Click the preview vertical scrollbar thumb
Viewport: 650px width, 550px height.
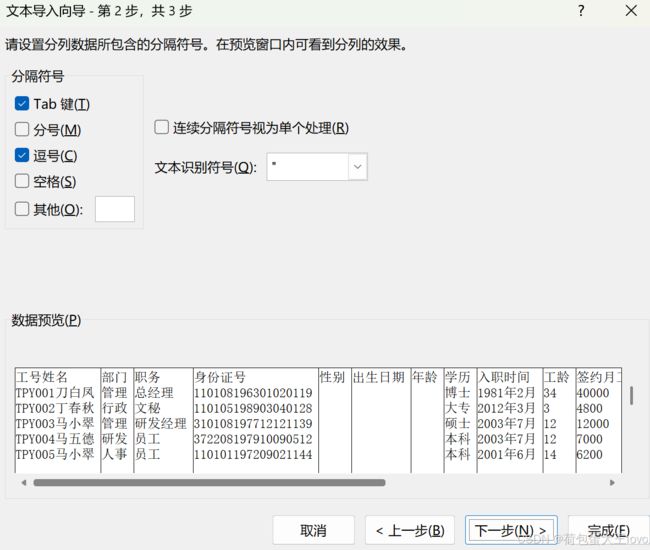(x=631, y=395)
